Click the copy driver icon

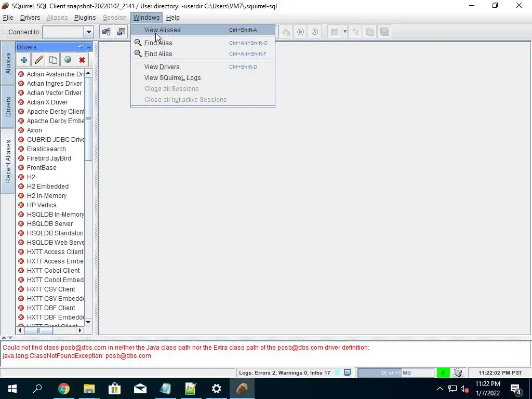point(53,60)
